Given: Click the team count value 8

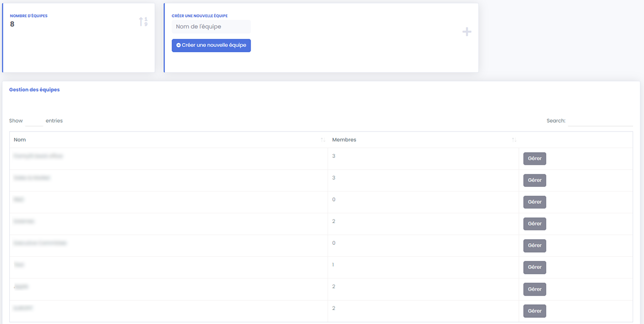Looking at the screenshot, I should point(12,24).
